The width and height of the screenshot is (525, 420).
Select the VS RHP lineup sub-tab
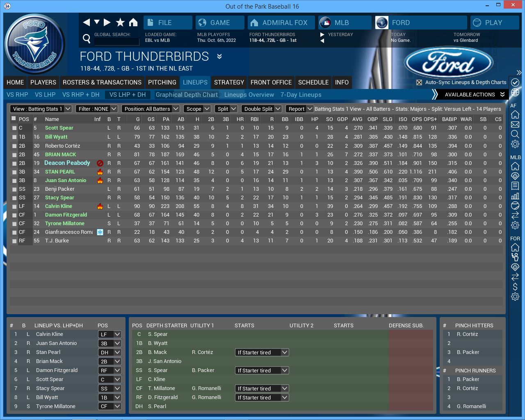(x=17, y=95)
